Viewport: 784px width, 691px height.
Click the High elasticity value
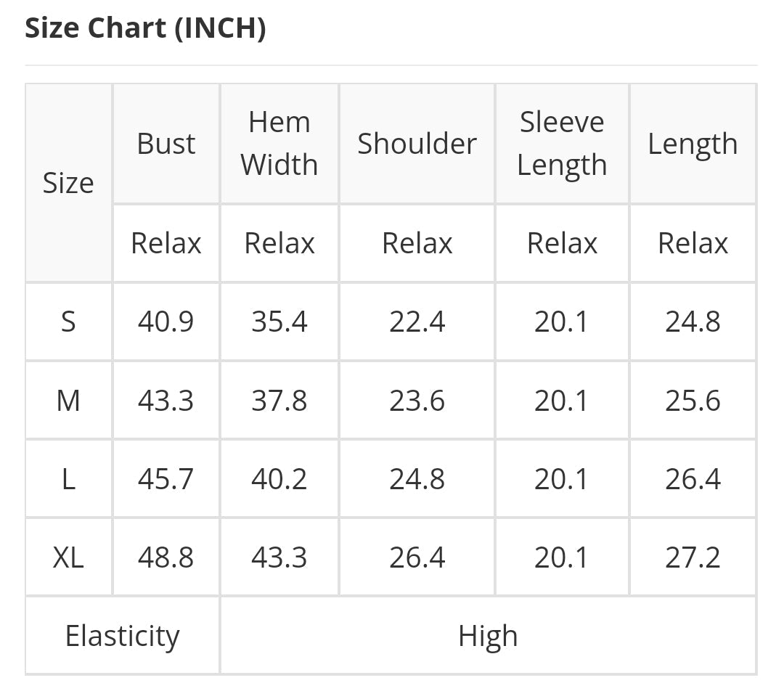(x=488, y=636)
